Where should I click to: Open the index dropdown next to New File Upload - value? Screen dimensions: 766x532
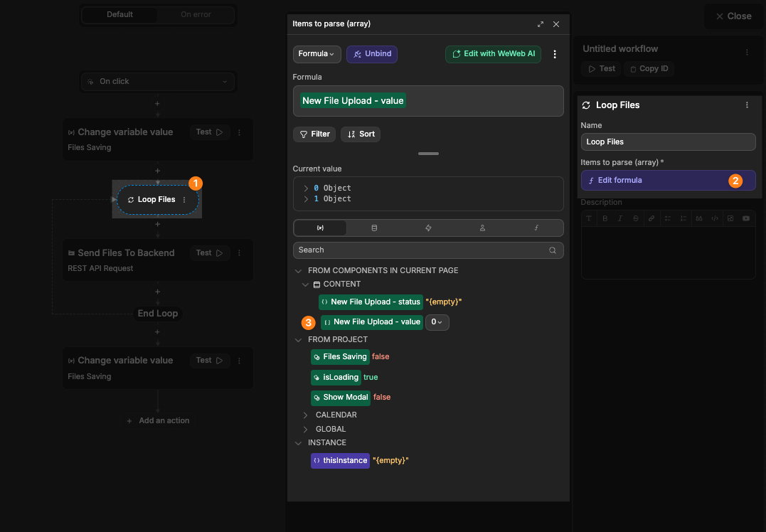tap(437, 322)
